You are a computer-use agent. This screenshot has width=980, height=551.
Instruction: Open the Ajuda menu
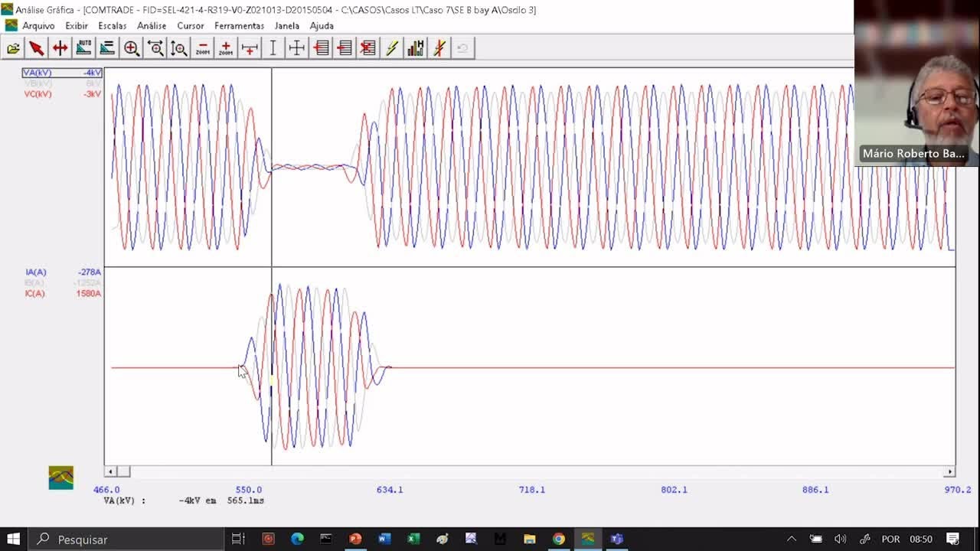322,26
